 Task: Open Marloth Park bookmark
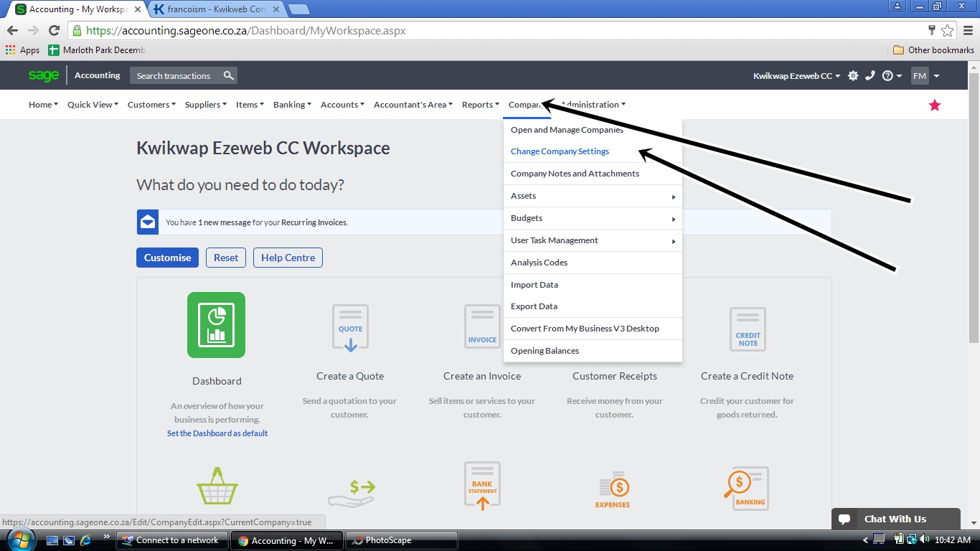(x=97, y=50)
